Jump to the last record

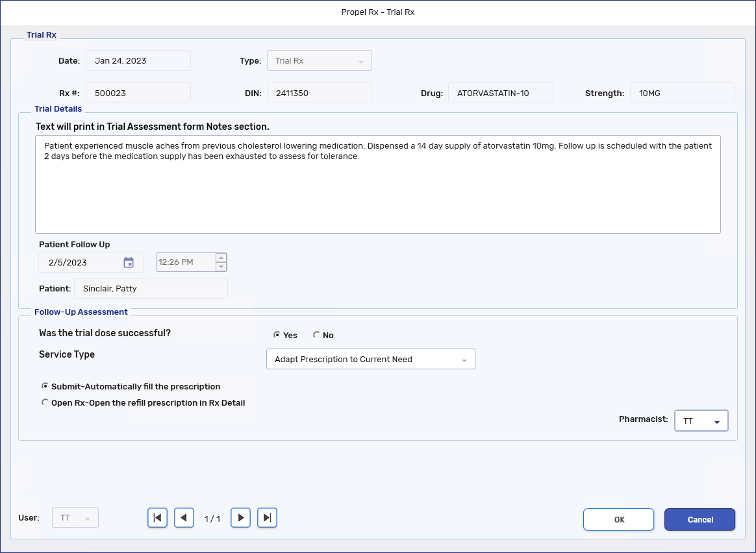267,518
